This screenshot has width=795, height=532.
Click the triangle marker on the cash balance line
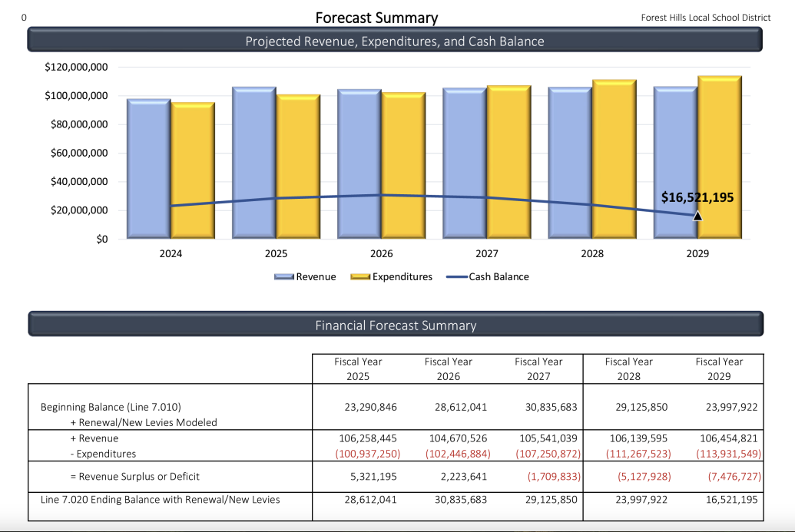[697, 216]
